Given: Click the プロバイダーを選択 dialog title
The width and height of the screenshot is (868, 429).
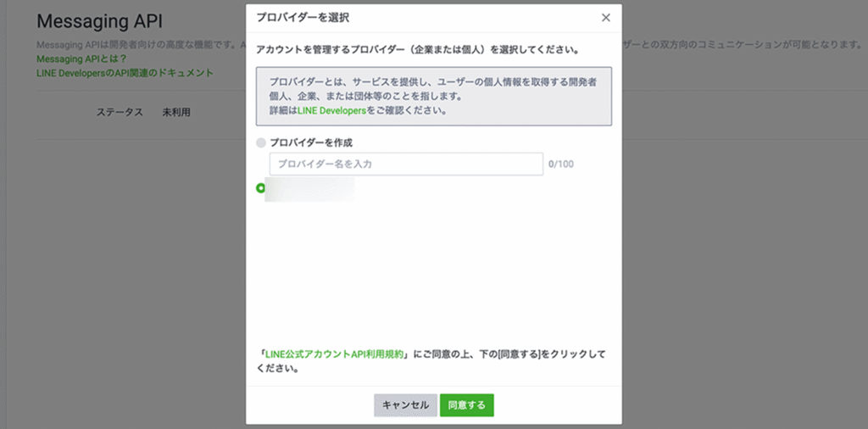Looking at the screenshot, I should pyautogui.click(x=303, y=18).
